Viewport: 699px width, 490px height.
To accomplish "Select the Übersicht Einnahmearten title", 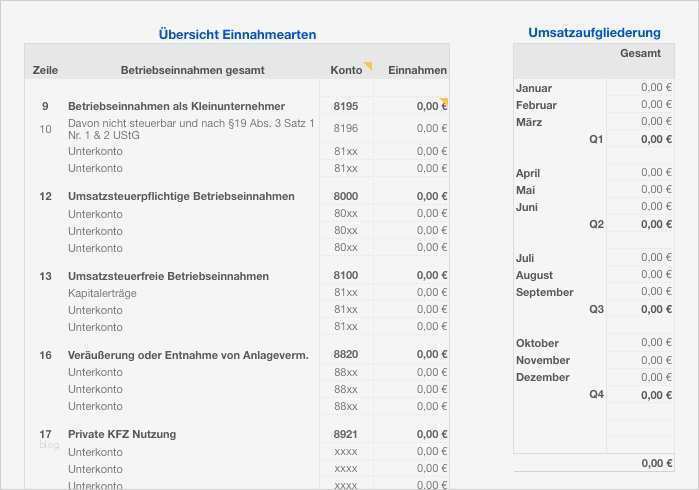I will 237,34.
